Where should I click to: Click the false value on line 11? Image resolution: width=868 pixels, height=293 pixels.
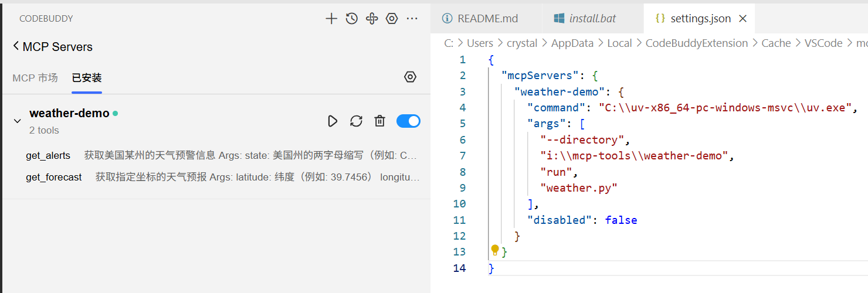click(621, 220)
